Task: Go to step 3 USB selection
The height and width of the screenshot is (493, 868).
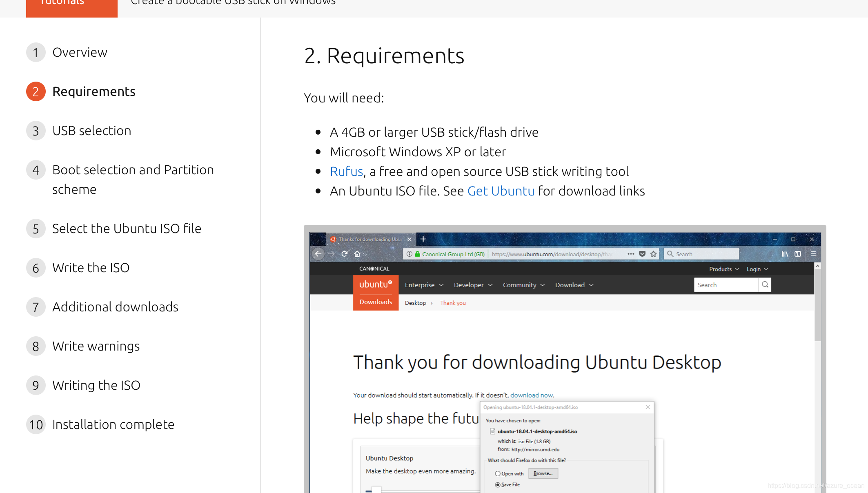Action: pos(91,131)
